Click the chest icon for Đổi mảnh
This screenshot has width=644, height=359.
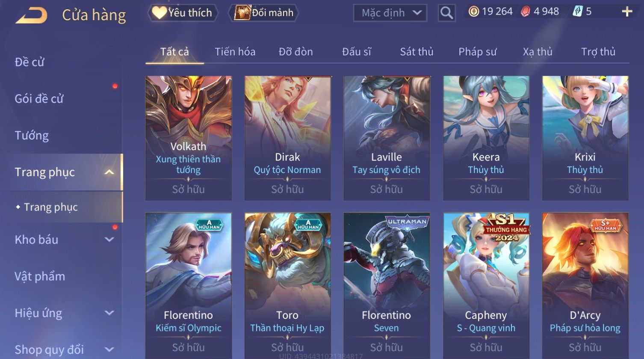pos(242,12)
